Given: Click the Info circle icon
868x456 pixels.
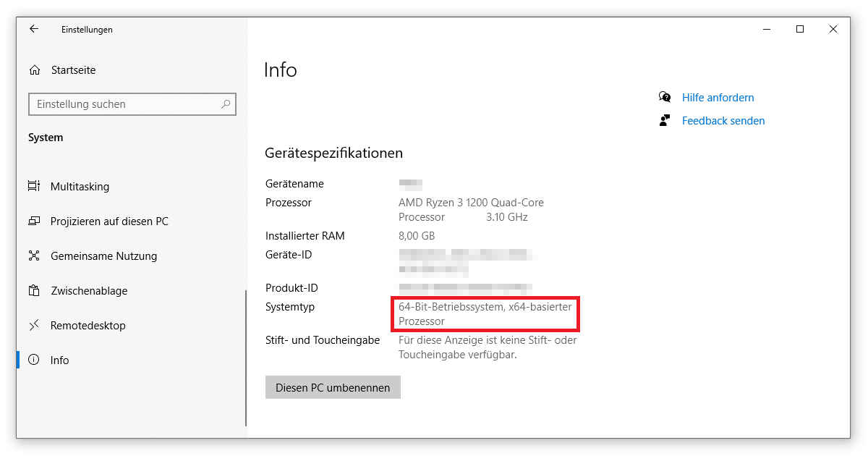Looking at the screenshot, I should [34, 360].
